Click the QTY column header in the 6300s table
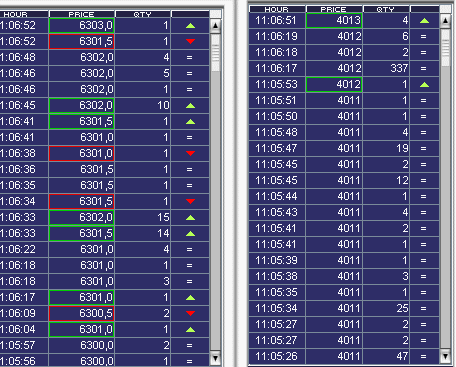 pos(143,14)
